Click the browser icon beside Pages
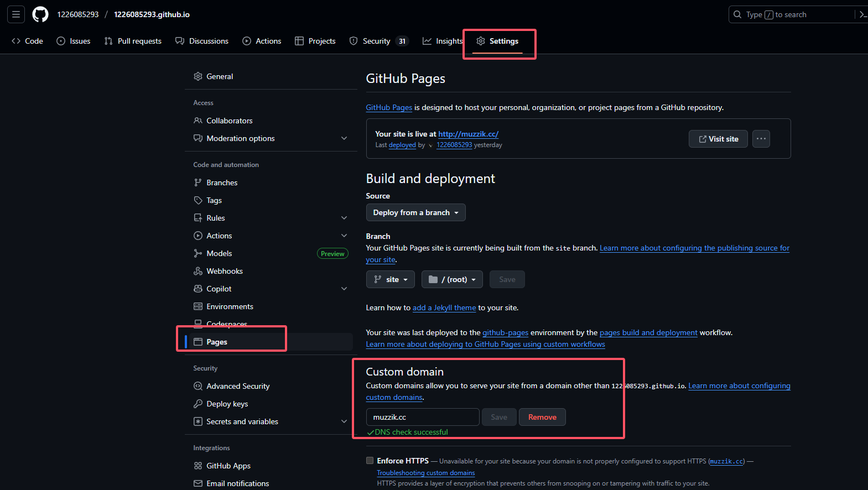 198,342
